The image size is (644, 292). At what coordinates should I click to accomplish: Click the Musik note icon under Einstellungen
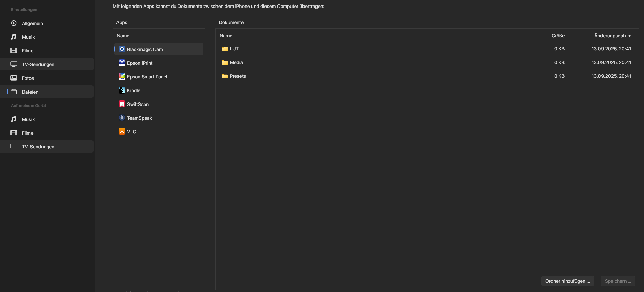tap(14, 37)
